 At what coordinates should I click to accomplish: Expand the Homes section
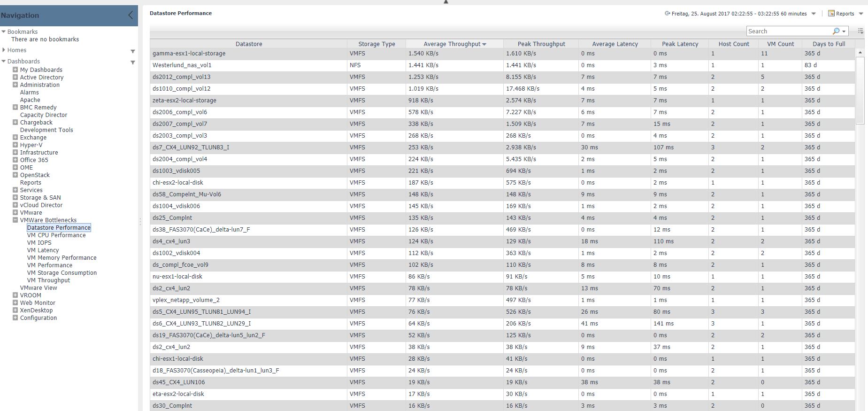[4, 50]
